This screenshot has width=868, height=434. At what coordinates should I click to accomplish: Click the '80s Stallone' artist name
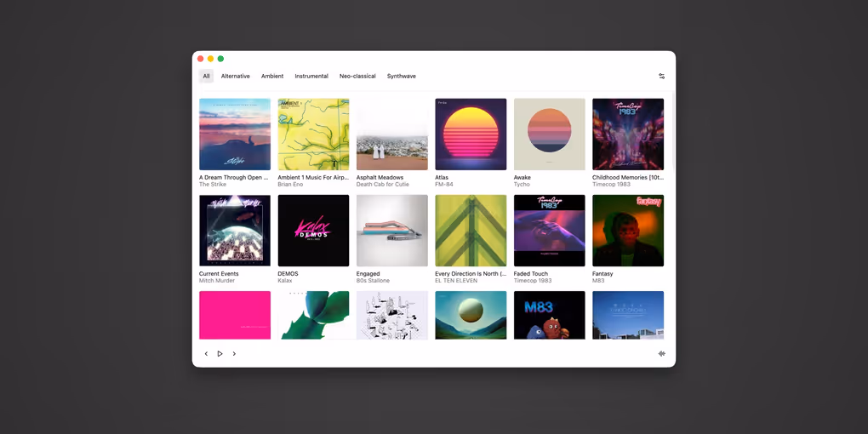click(x=373, y=281)
